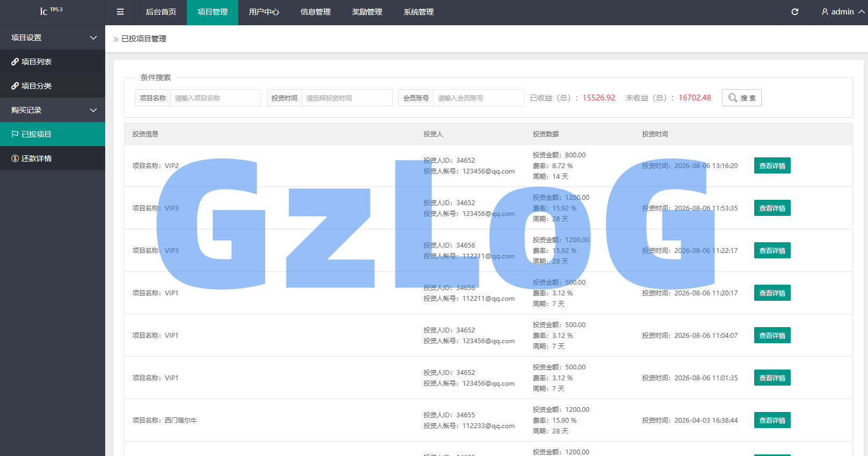Collapse the 购买记录 sidebar section
Screen dimensions: 868x456
tap(93, 110)
